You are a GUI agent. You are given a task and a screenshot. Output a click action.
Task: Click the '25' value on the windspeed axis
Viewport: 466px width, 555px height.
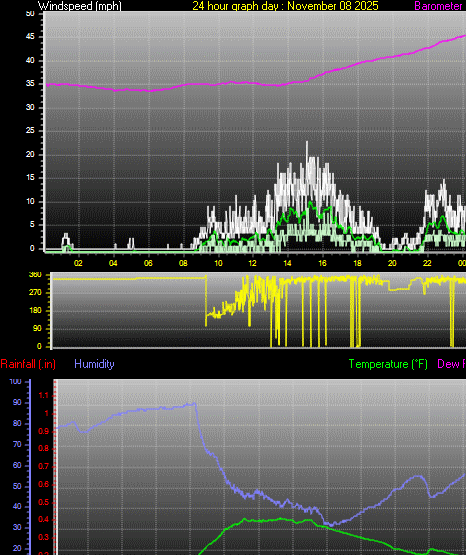(30, 131)
